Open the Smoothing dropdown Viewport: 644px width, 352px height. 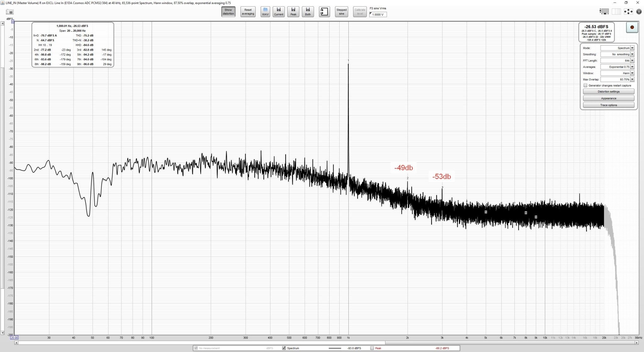click(617, 54)
